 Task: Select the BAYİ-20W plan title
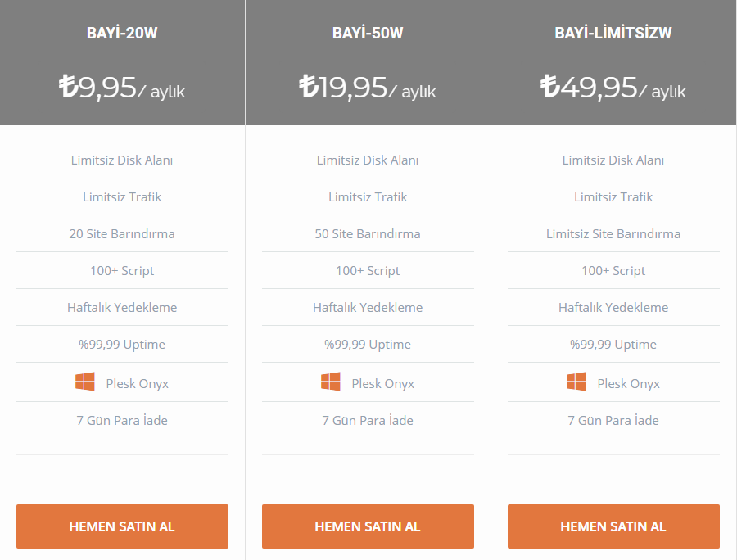[122, 33]
